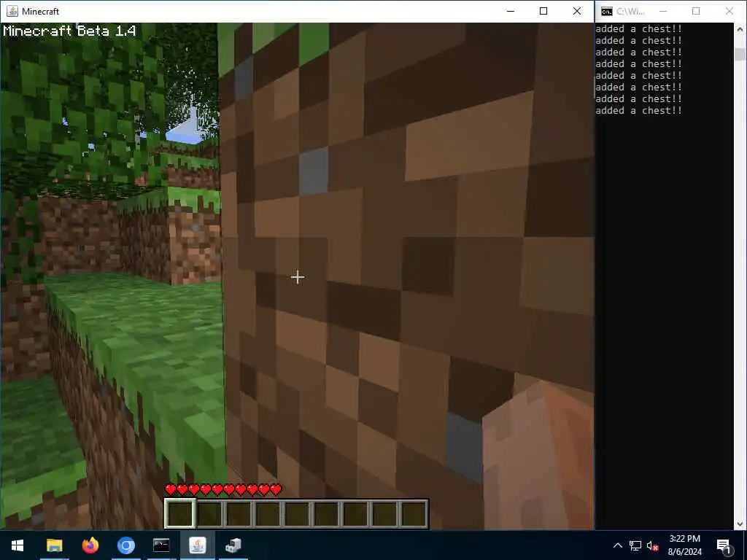
Task: Close the Minecraft window
Action: pyautogui.click(x=577, y=11)
